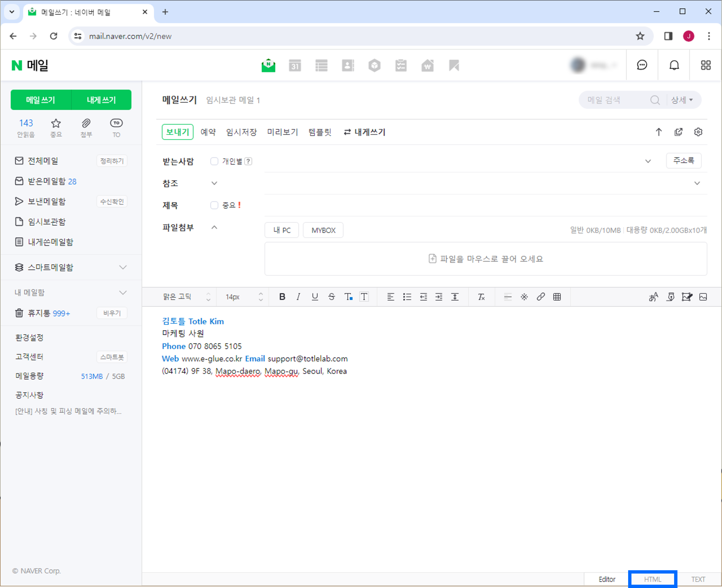This screenshot has width=722, height=588.
Task: Insert a table using grid icon
Action: pos(557,297)
